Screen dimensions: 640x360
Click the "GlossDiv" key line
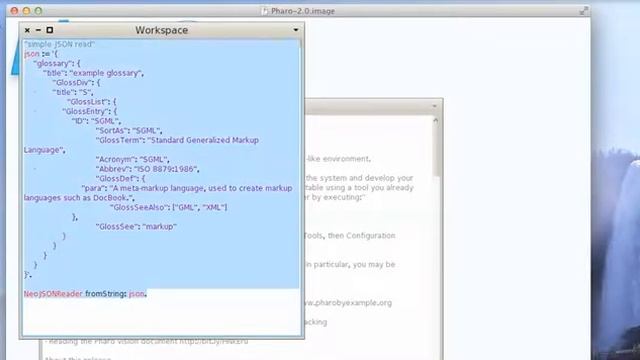[x=76, y=83]
